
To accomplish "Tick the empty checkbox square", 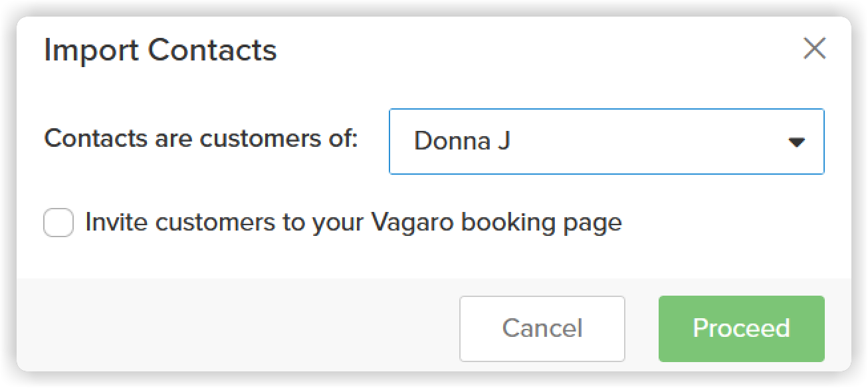I will pyautogui.click(x=58, y=223).
